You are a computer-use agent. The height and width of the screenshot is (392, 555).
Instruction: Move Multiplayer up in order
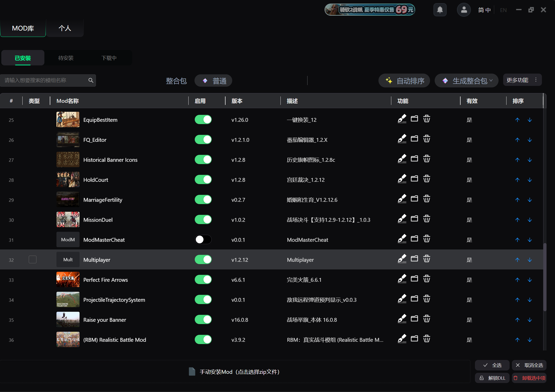pyautogui.click(x=517, y=260)
